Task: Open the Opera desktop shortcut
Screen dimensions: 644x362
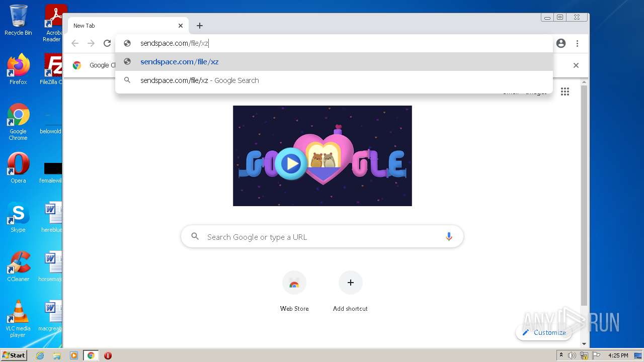Action: coord(18,168)
